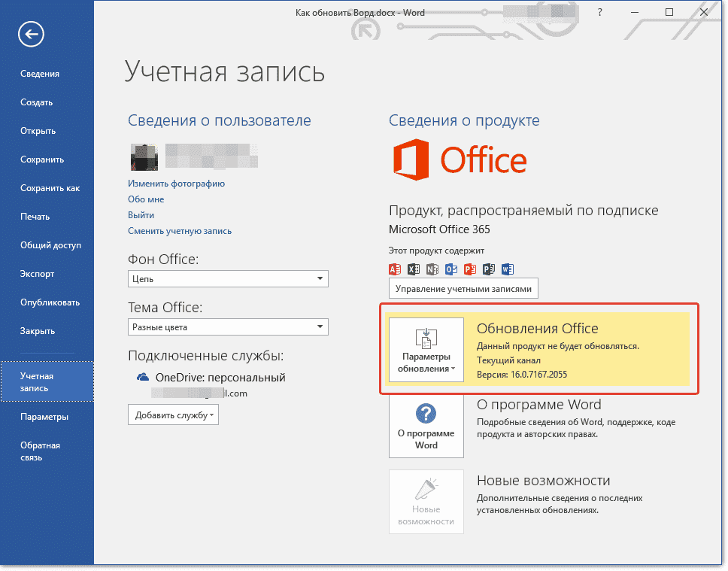Click the Publisher icon in product list
The image size is (728, 571).
489,269
